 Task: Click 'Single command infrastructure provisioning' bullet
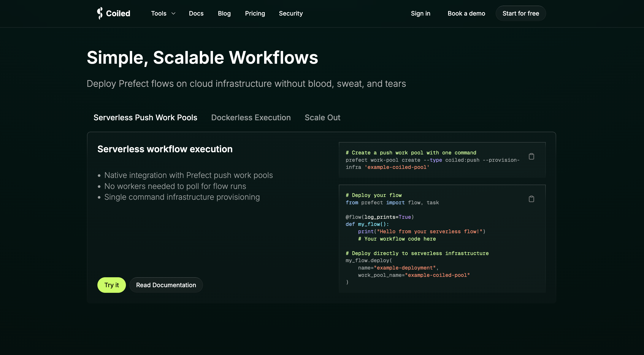click(x=182, y=197)
